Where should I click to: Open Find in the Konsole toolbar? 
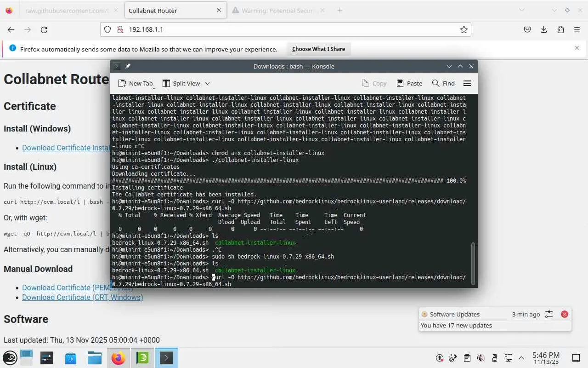click(443, 83)
